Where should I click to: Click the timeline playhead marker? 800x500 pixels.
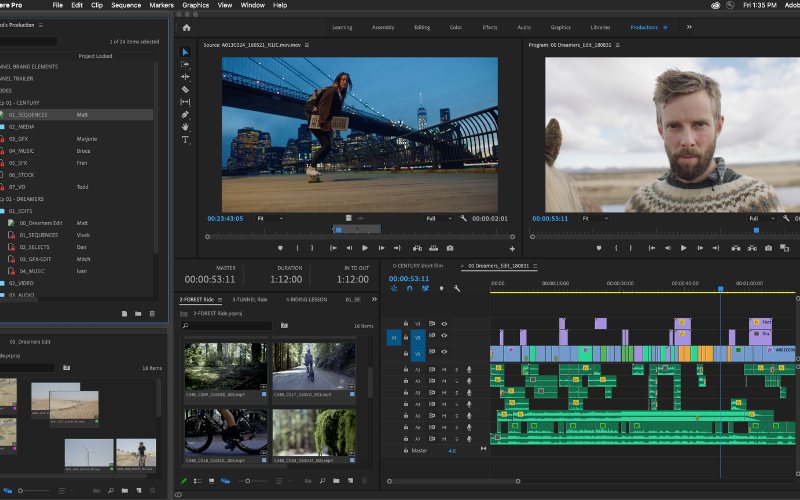[720, 289]
